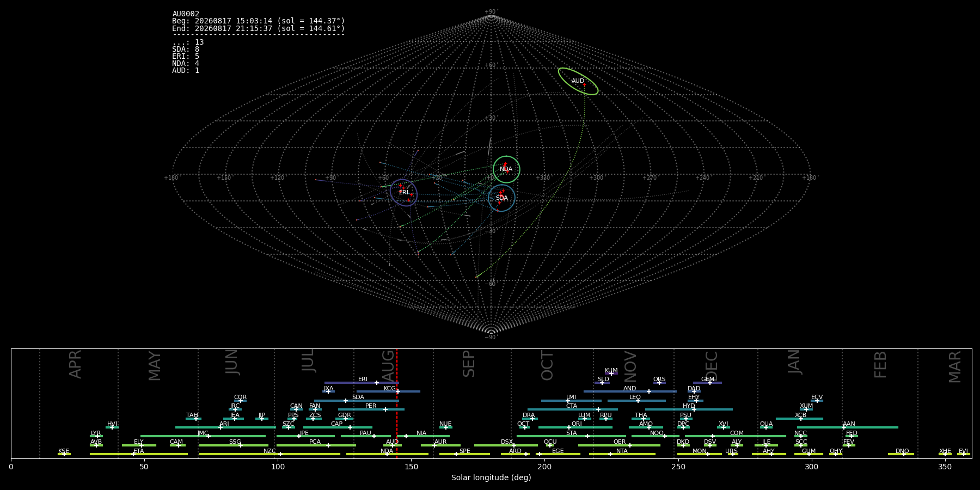Screen dimensions: 980x490
Task: Click the QUA shower marker
Action: (765, 427)
